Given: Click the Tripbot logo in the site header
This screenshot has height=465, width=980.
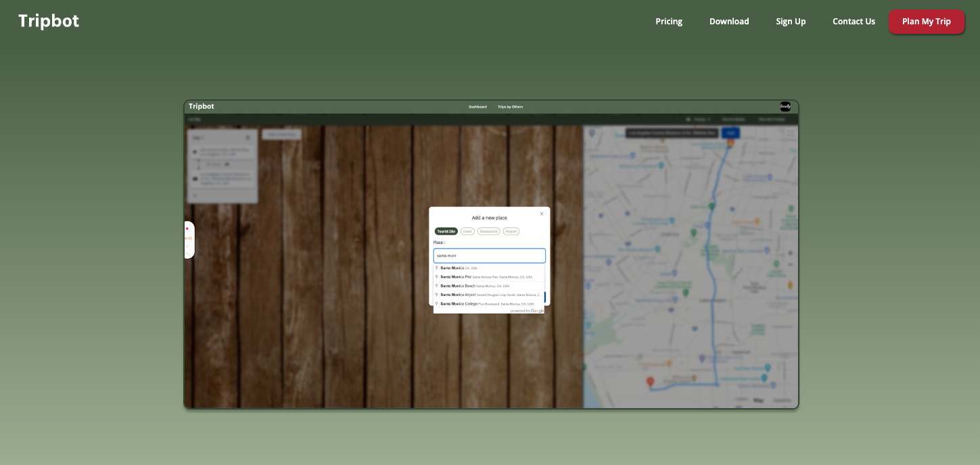Looking at the screenshot, I should (49, 21).
